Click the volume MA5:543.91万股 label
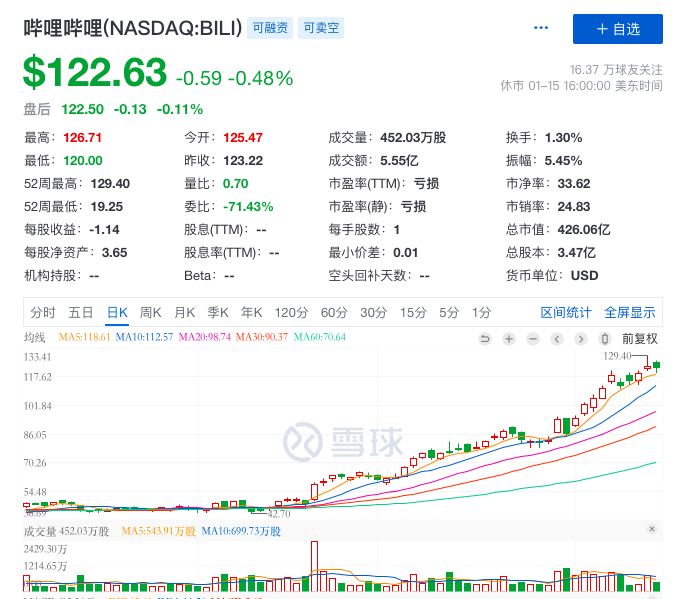 tap(159, 532)
